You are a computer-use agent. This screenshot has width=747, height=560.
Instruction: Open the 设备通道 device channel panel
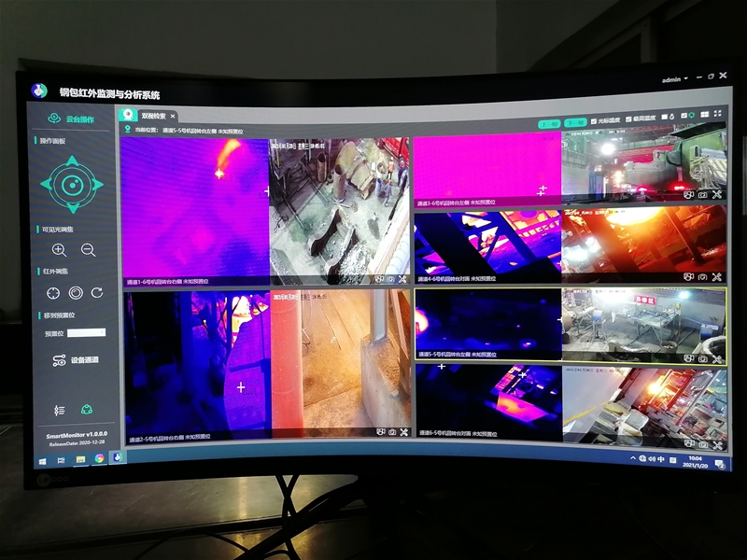[76, 360]
